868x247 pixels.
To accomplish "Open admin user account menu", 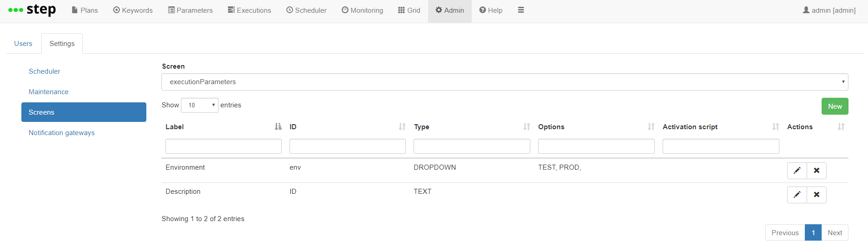I will (829, 10).
